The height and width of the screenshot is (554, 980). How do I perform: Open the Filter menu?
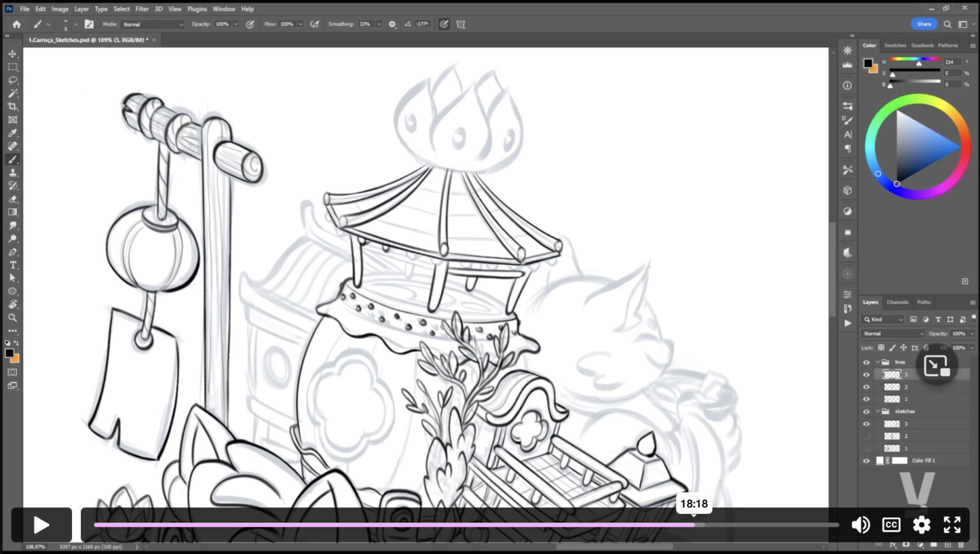(x=142, y=9)
